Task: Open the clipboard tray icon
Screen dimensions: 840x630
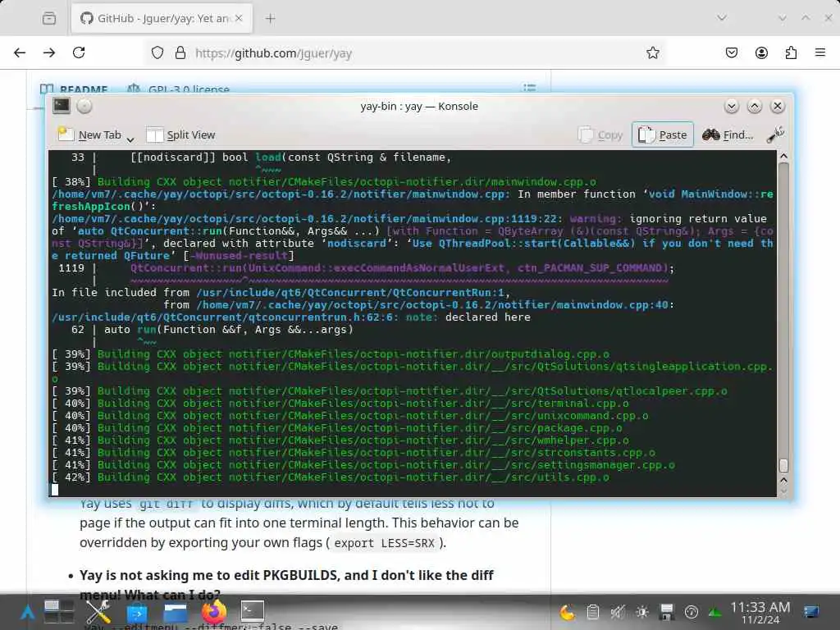Action: (592, 612)
